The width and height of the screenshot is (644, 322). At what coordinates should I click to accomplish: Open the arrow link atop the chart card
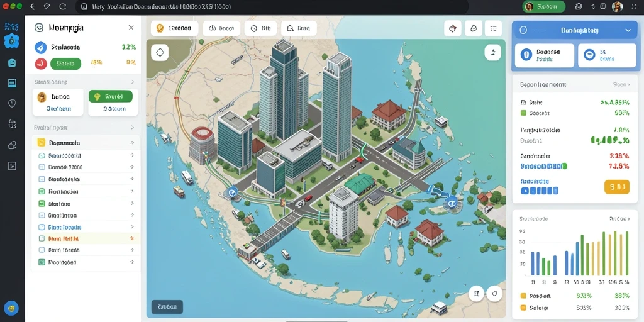pyautogui.click(x=619, y=219)
